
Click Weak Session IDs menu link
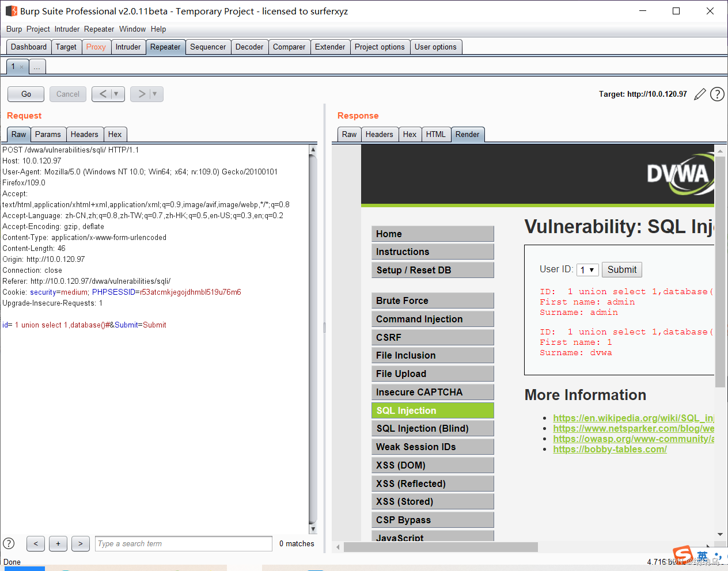point(433,447)
